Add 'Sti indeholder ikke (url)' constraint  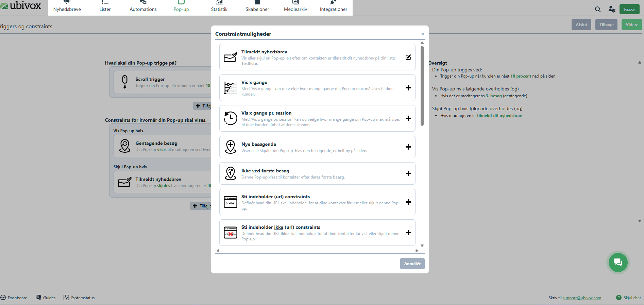tap(408, 233)
